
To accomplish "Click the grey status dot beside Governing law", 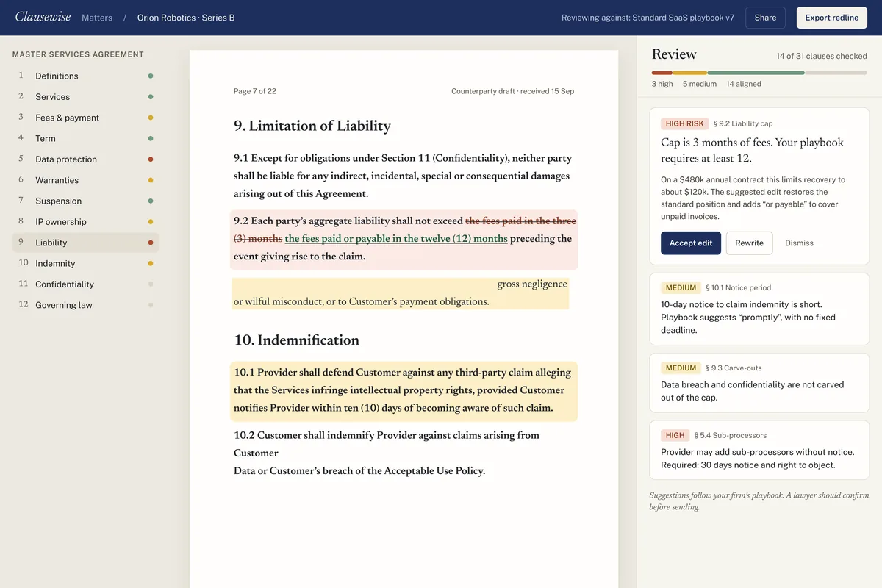I will [151, 305].
